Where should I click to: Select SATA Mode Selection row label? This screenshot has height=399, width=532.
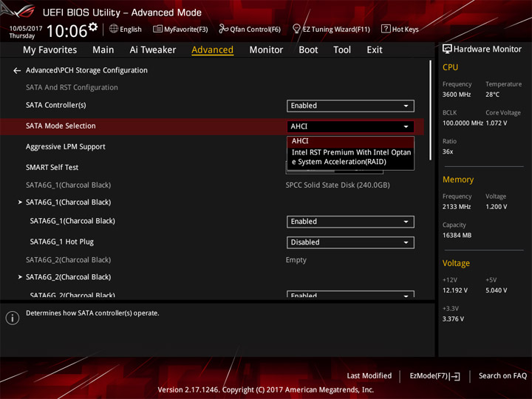click(61, 126)
